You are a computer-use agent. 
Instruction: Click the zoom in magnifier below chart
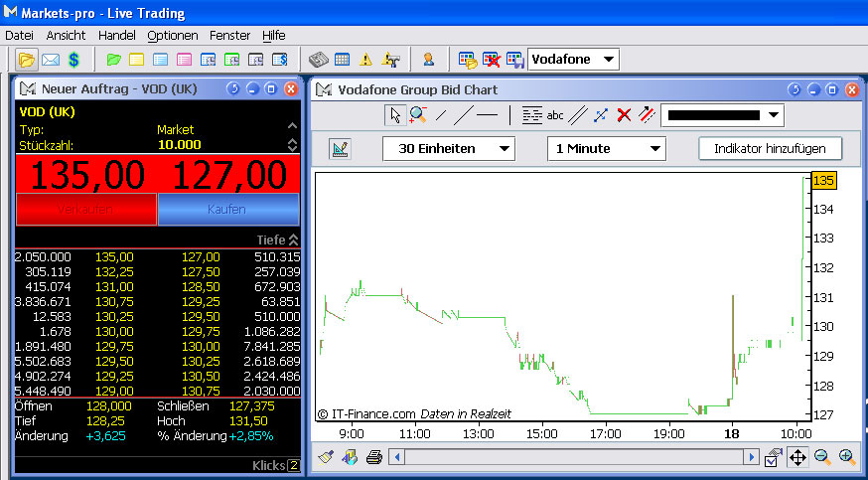click(x=847, y=457)
